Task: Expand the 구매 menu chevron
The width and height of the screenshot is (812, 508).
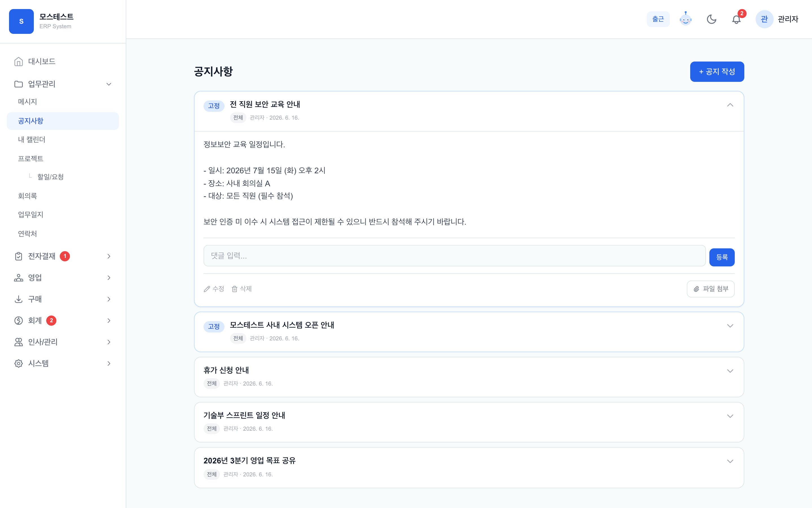Action: [x=109, y=299]
